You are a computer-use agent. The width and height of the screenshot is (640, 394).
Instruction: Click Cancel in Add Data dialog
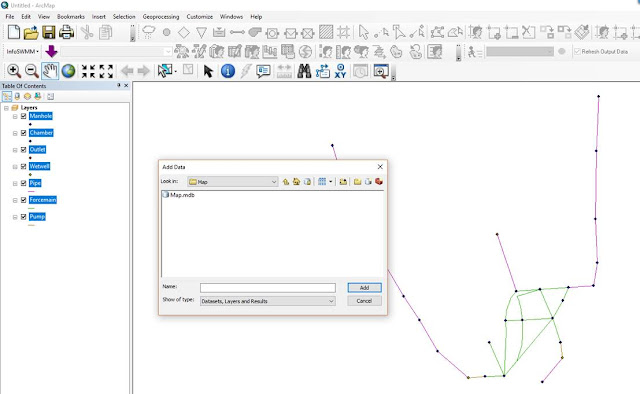point(364,301)
